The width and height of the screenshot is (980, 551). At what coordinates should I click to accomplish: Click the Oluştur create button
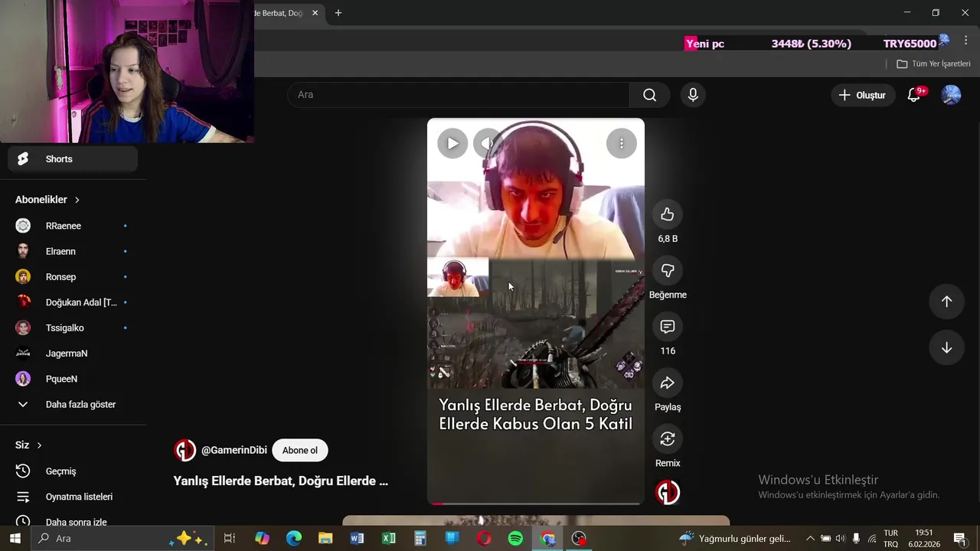point(862,95)
